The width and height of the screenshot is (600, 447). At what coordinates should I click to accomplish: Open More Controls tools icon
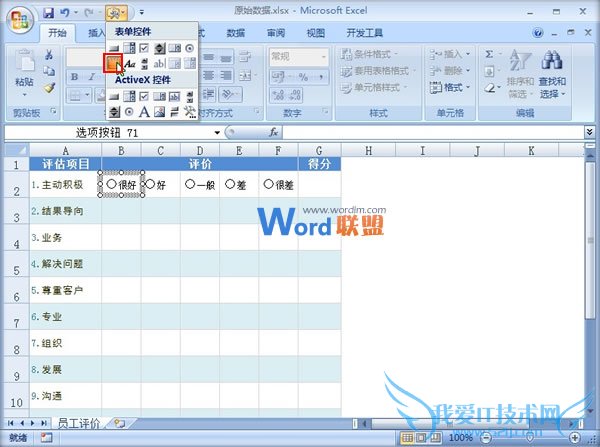(x=190, y=112)
